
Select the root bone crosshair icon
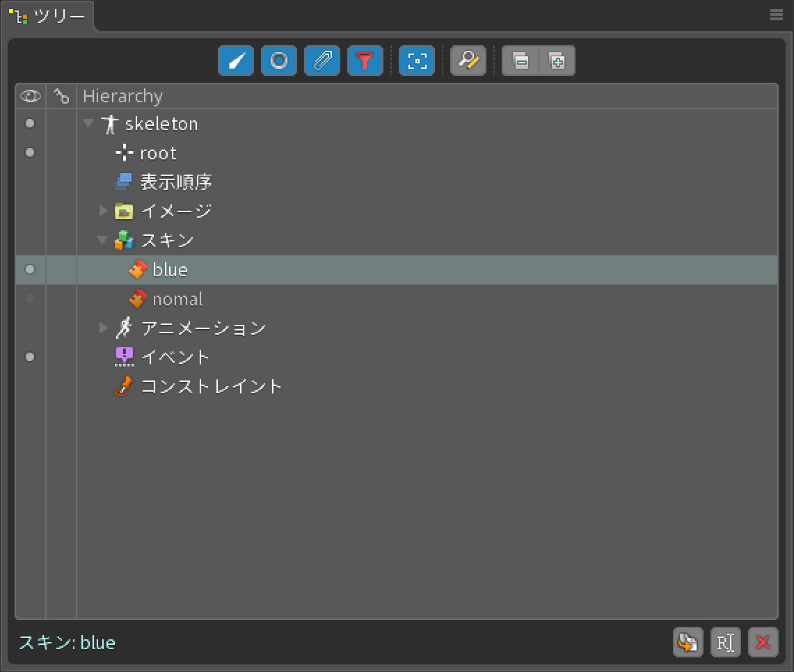click(x=124, y=153)
